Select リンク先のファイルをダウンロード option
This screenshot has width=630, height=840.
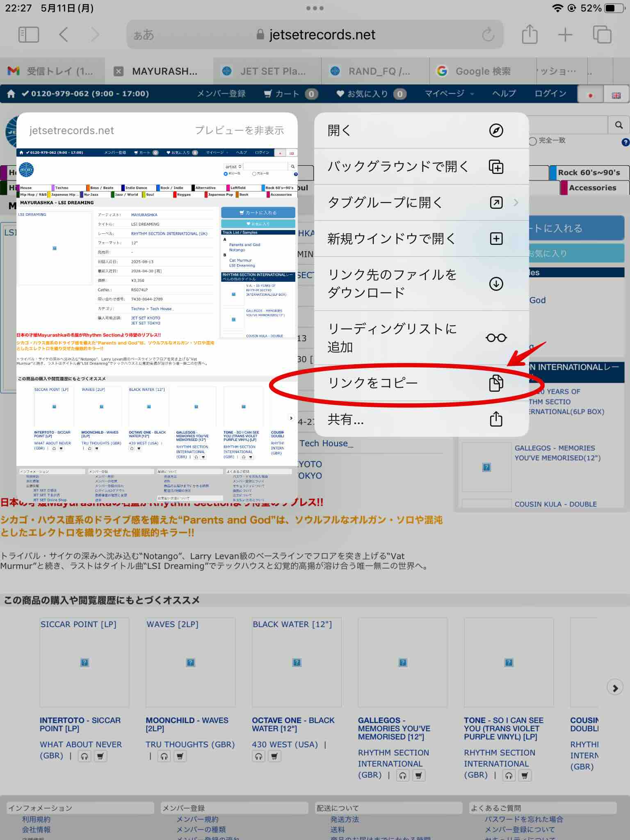click(x=421, y=283)
